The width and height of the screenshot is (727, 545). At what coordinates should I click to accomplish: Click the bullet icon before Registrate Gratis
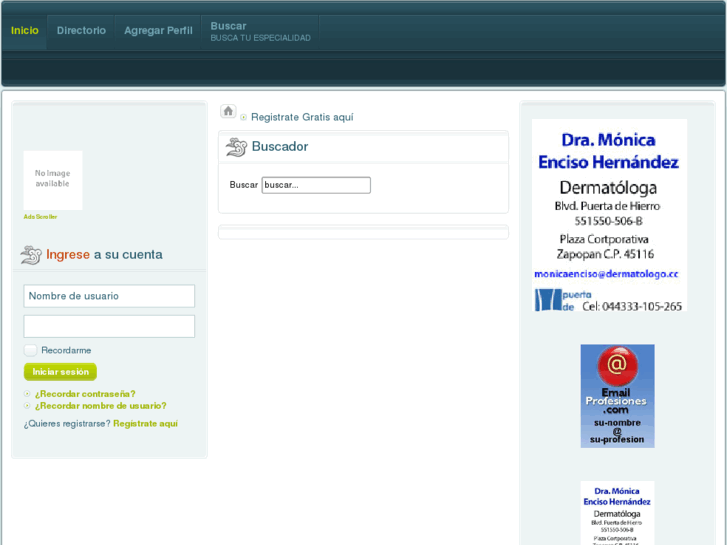click(x=243, y=117)
